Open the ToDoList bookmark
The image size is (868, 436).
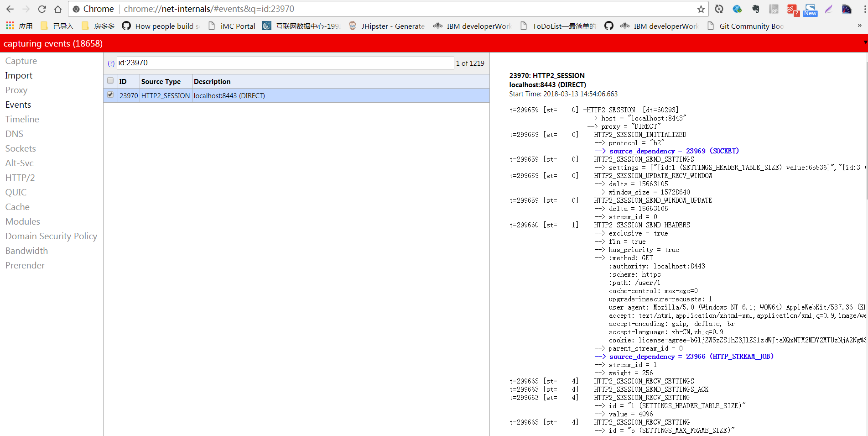pyautogui.click(x=558, y=26)
